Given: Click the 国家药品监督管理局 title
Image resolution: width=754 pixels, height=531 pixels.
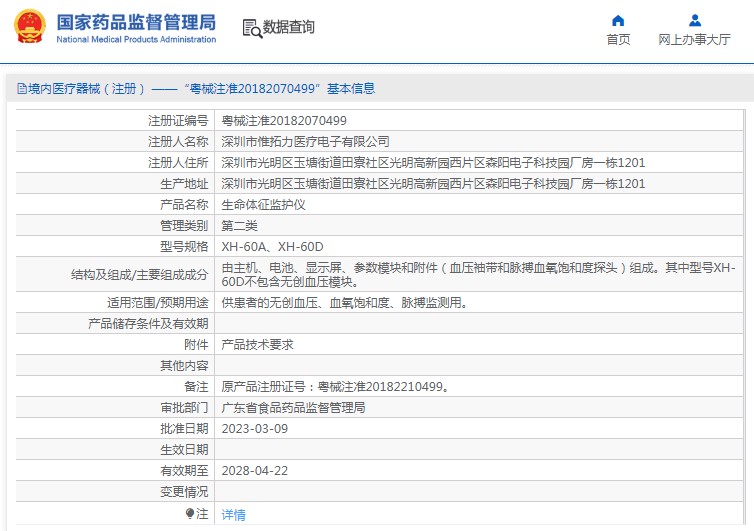Looking at the screenshot, I should pos(136,22).
